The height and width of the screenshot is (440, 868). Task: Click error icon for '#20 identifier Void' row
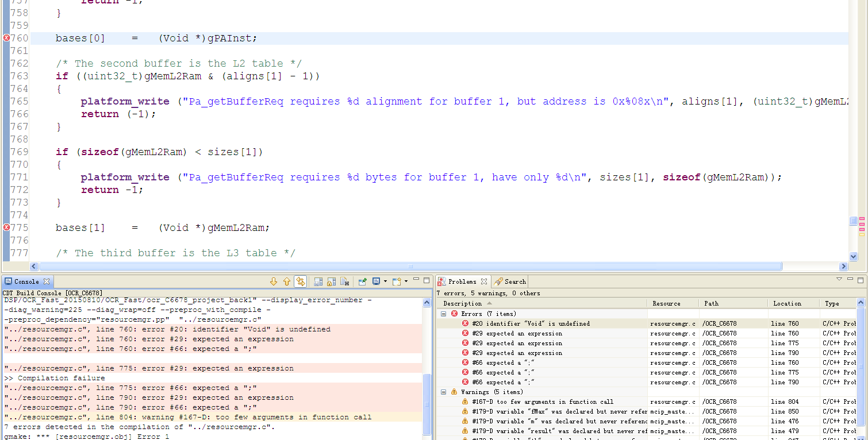(465, 323)
